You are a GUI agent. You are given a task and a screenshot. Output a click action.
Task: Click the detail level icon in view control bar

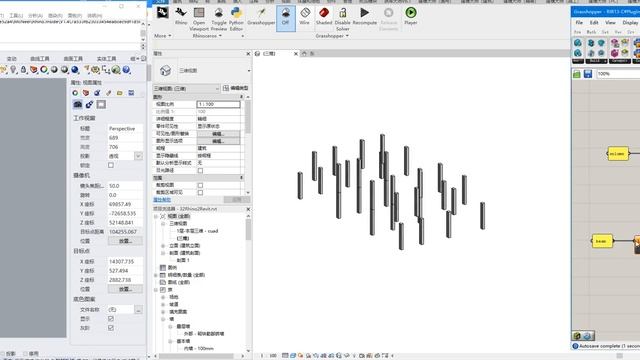(x=285, y=356)
